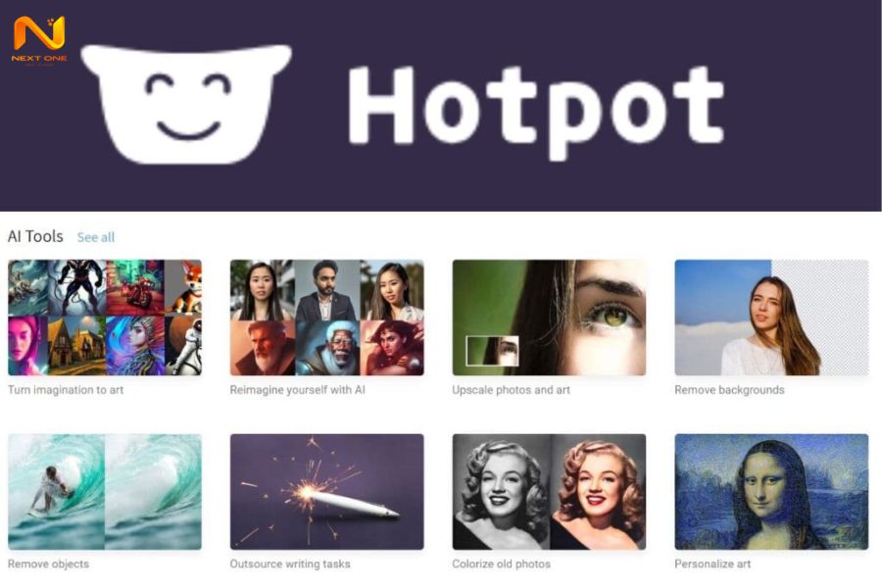Click the Reimagine yourself with AI label
This screenshot has width=882, height=588.
[298, 390]
